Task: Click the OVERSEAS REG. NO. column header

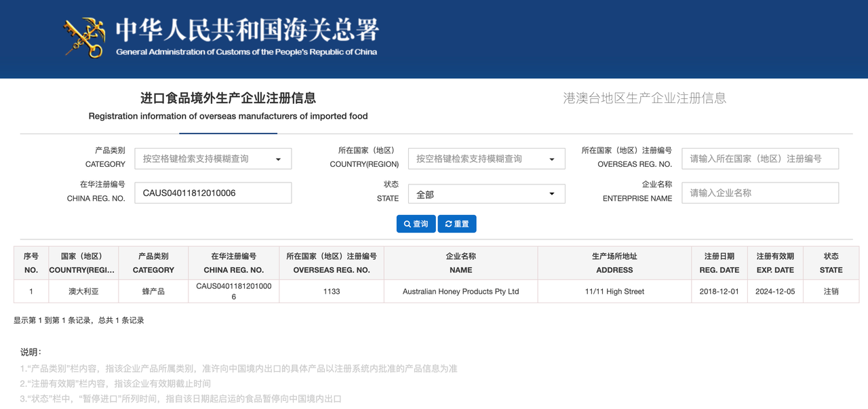Action: 332,263
